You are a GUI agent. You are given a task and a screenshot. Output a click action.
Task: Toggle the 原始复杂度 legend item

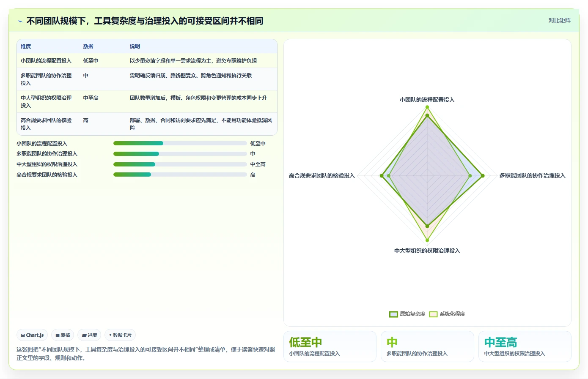pyautogui.click(x=407, y=314)
